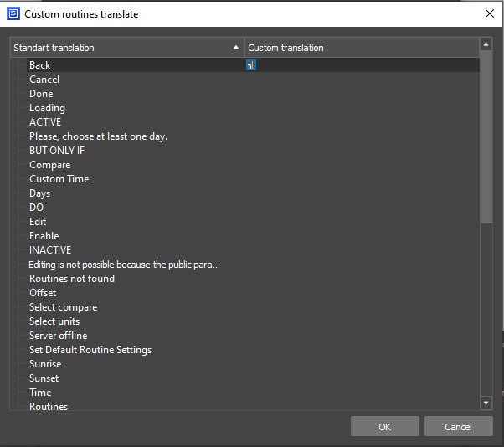This screenshot has height=447, width=504.
Task: Click the Custom translation column header
Action: pos(360,48)
